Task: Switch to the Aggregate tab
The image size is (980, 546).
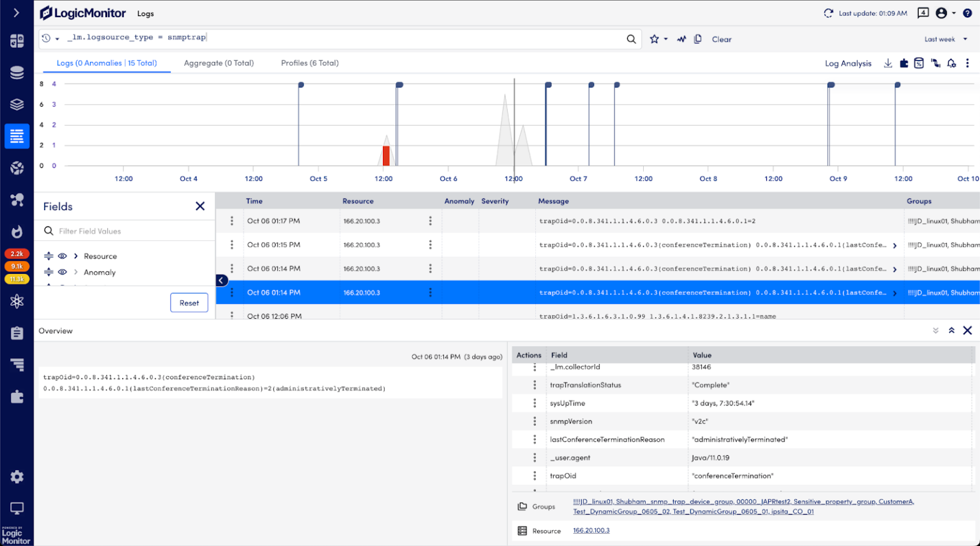Action: (x=218, y=63)
